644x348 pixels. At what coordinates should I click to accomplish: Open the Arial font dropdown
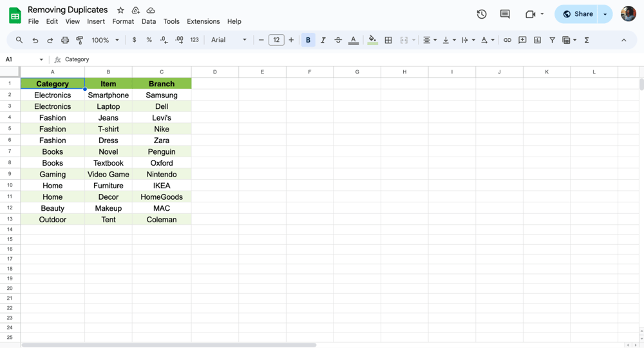coord(229,40)
